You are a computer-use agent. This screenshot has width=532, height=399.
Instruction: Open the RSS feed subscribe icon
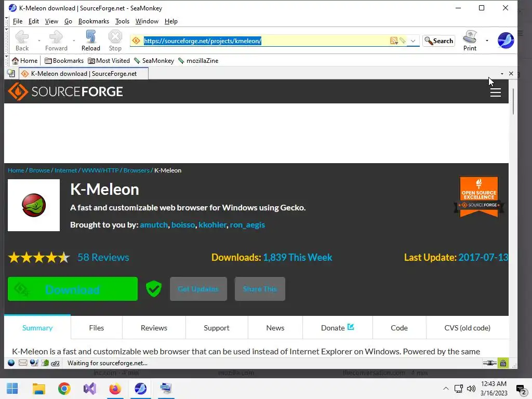[394, 41]
